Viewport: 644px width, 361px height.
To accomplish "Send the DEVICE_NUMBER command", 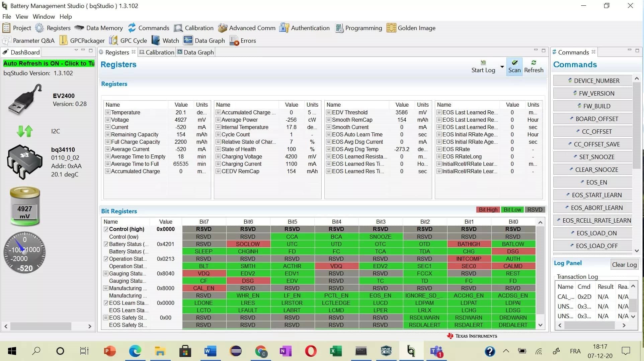I will tap(593, 81).
